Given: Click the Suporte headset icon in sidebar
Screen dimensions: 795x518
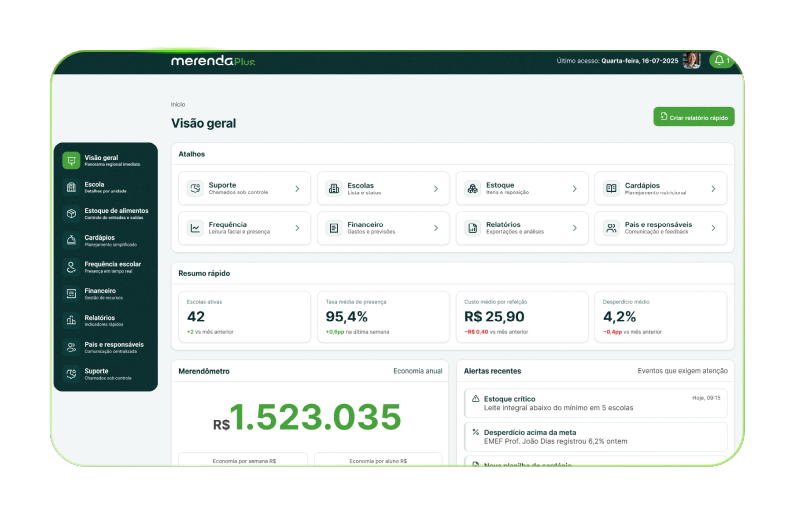Looking at the screenshot, I should [x=71, y=374].
